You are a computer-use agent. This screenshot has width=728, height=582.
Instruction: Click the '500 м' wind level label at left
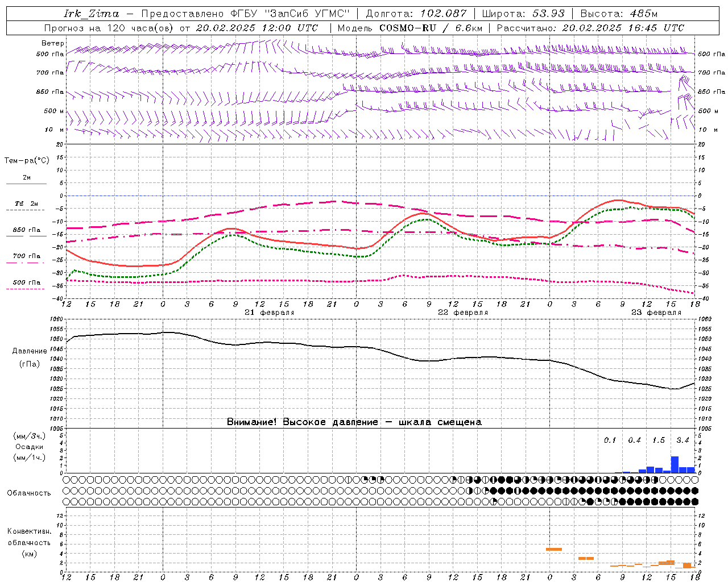click(54, 111)
